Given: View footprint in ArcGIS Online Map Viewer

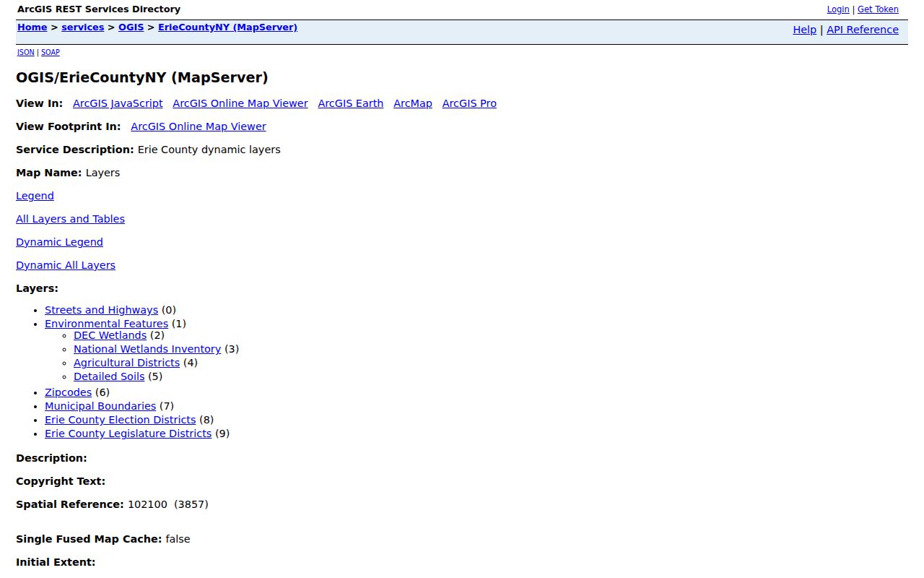Looking at the screenshot, I should pos(199,126).
